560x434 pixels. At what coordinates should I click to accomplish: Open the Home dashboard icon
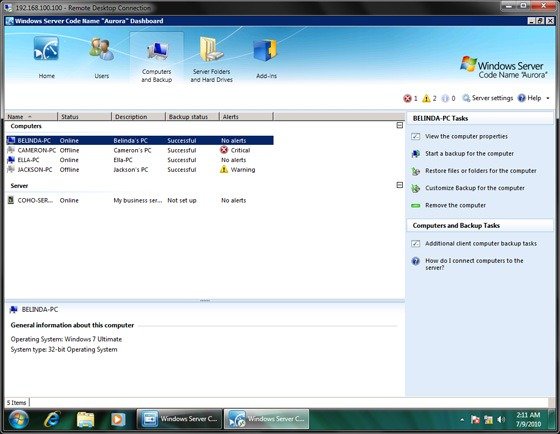tap(46, 48)
